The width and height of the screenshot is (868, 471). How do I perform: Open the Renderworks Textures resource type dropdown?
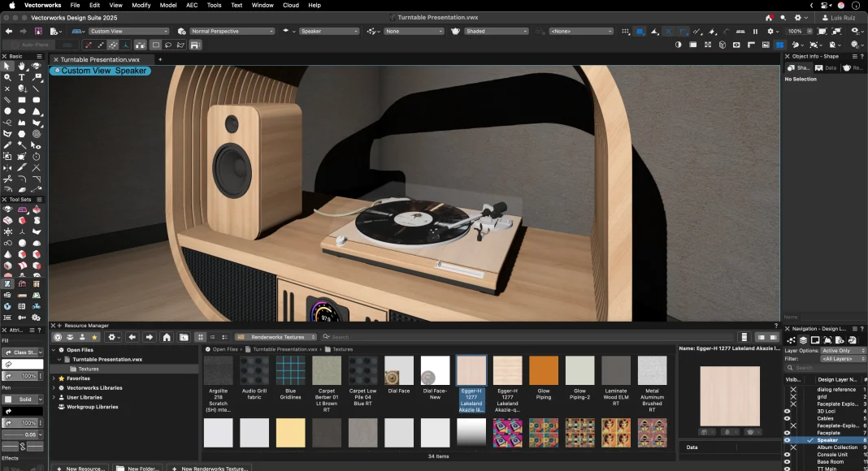274,337
